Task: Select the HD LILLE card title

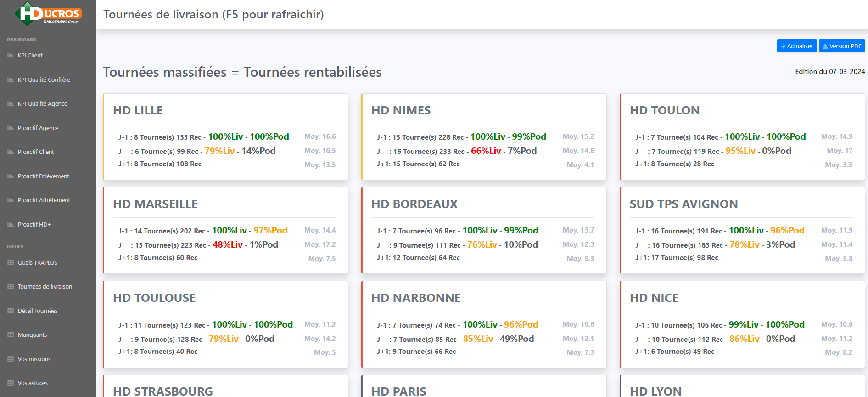Action: [138, 111]
